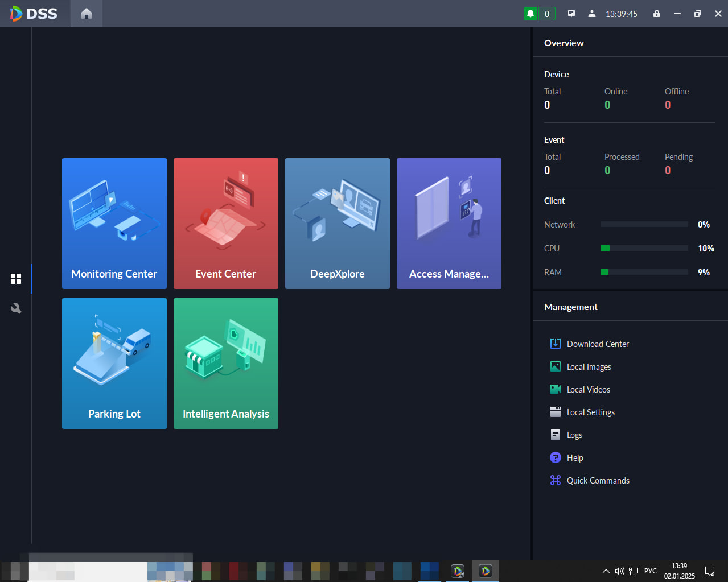Select the applications grid sidebar icon
Image resolution: width=728 pixels, height=582 pixels.
point(16,279)
